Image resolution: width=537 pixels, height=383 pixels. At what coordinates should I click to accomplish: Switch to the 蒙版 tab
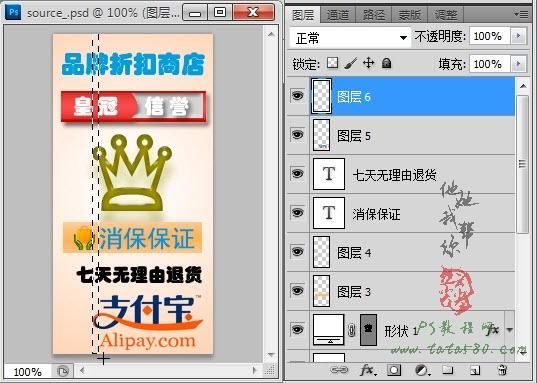point(410,15)
